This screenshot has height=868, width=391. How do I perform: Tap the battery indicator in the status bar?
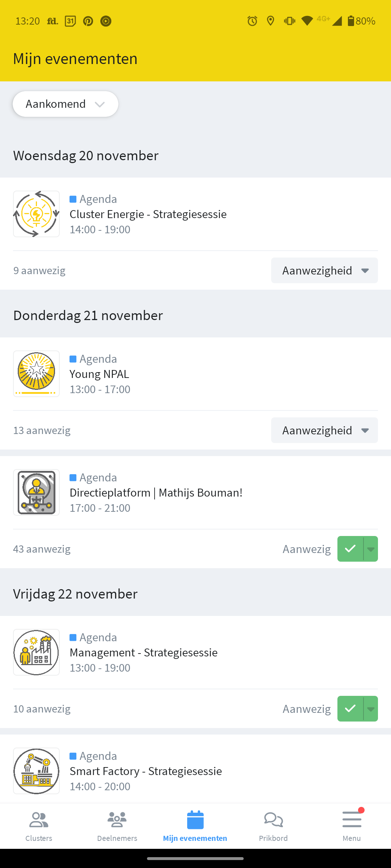[x=351, y=21]
